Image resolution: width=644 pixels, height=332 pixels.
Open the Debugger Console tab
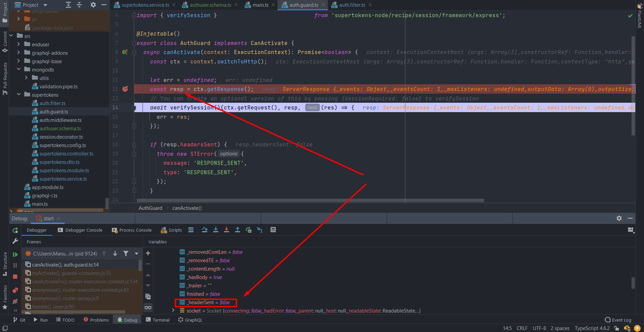point(80,230)
